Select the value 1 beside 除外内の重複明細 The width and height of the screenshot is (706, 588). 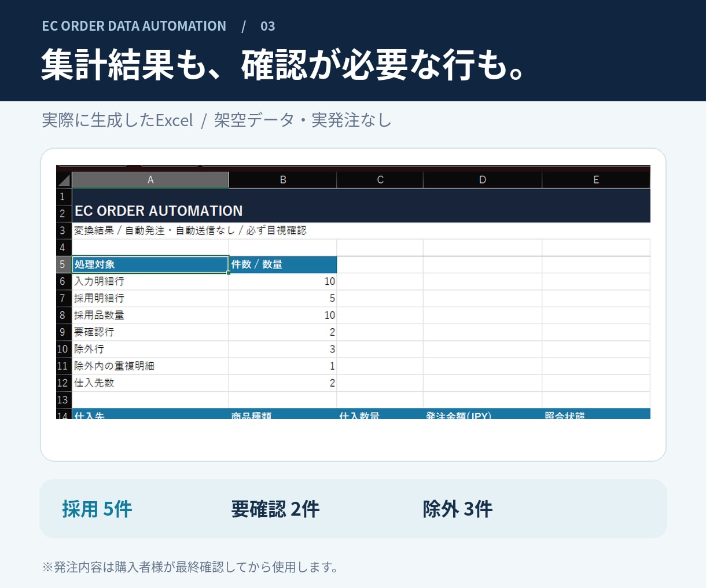point(283,366)
